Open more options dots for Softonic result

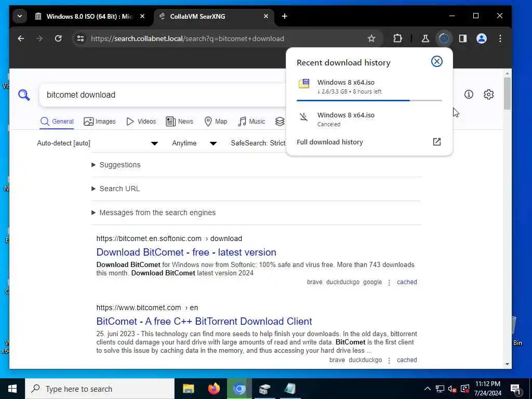pos(389,282)
